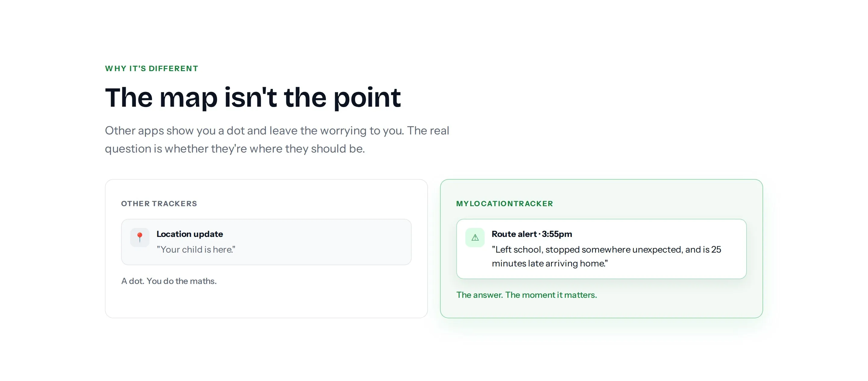The image size is (868, 381).
Task: Select the Route alert notification card
Action: tap(601, 249)
